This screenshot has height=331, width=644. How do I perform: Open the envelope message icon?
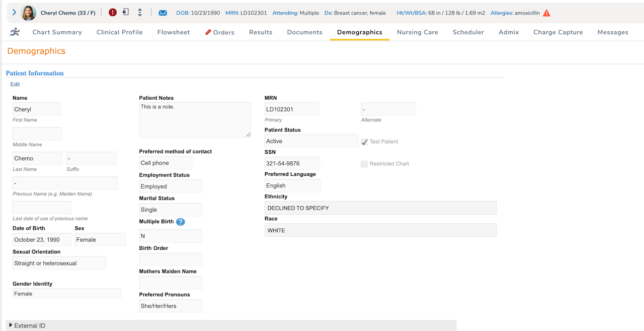[x=163, y=13]
